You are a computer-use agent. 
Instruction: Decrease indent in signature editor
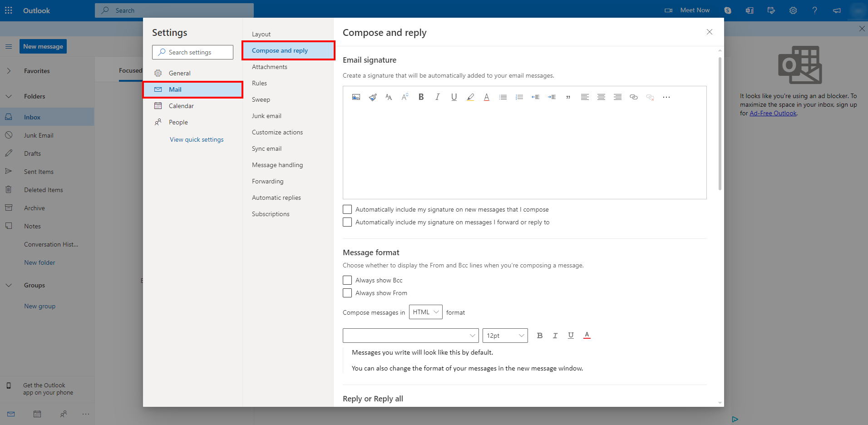coord(536,97)
